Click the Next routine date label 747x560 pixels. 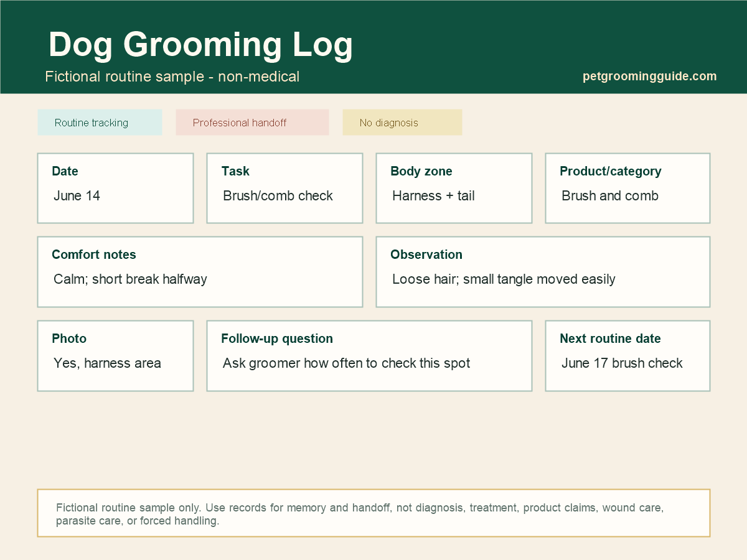point(610,338)
